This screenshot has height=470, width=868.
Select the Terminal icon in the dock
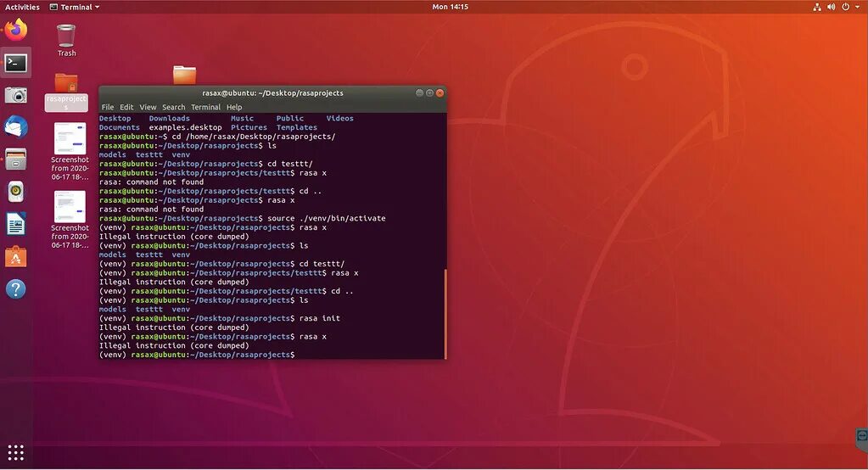(x=16, y=63)
